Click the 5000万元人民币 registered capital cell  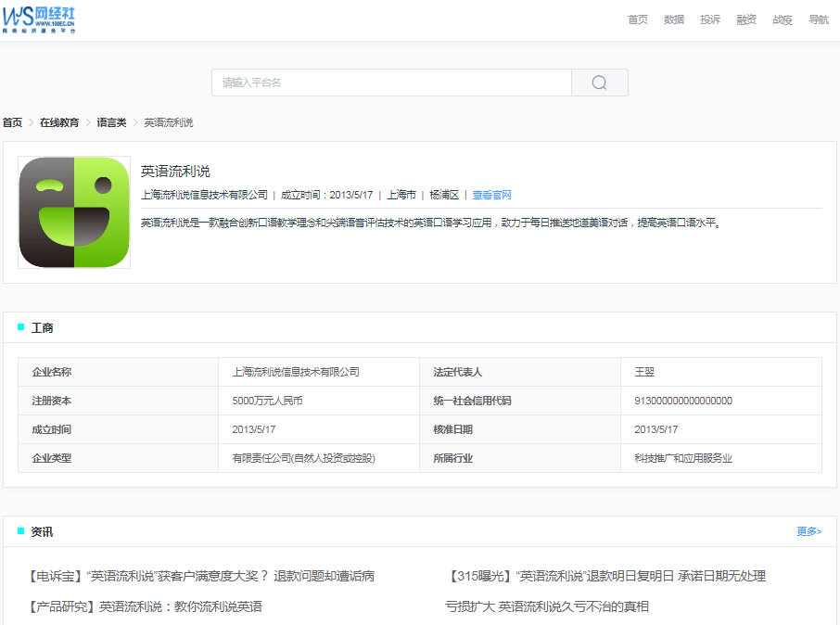click(x=319, y=401)
